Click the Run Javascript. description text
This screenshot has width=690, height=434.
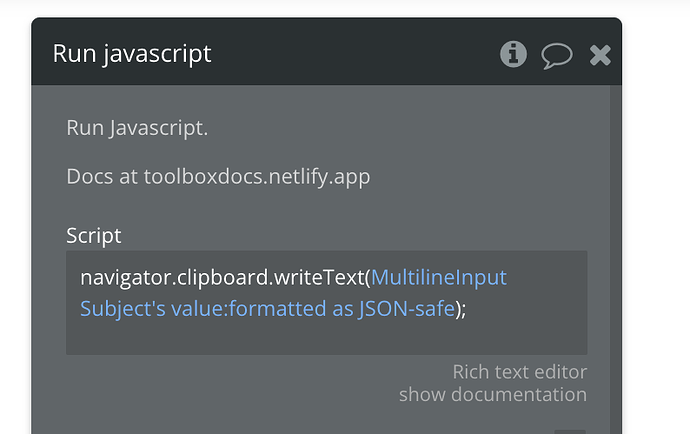(137, 128)
